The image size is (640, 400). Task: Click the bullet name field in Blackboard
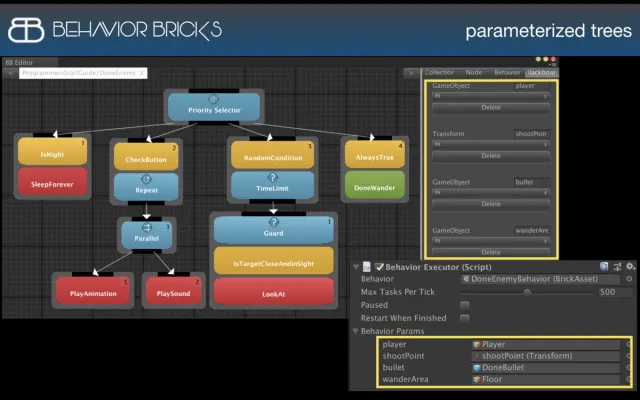(x=531, y=182)
